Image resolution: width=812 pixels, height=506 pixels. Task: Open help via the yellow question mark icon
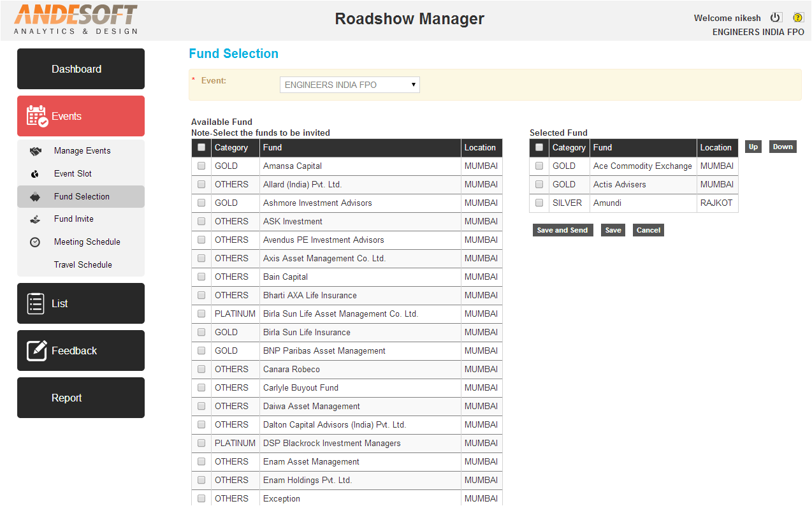coord(798,17)
